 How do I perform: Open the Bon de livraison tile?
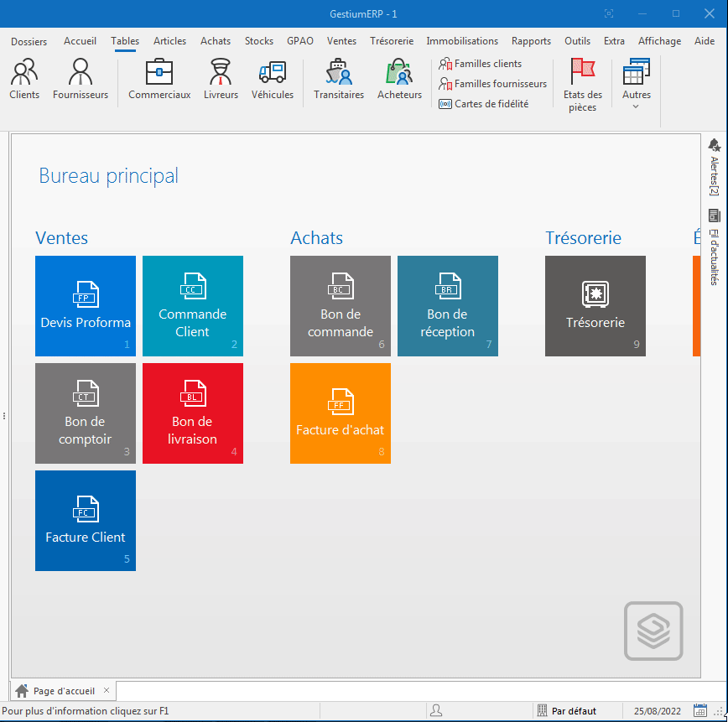[193, 413]
